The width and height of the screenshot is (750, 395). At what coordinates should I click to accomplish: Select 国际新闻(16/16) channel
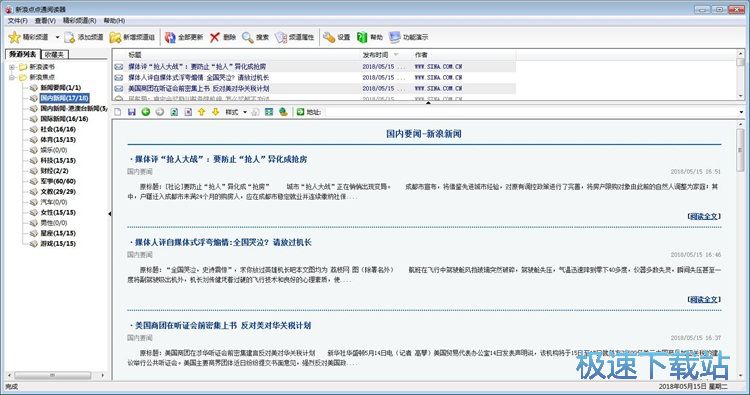pyautogui.click(x=64, y=119)
